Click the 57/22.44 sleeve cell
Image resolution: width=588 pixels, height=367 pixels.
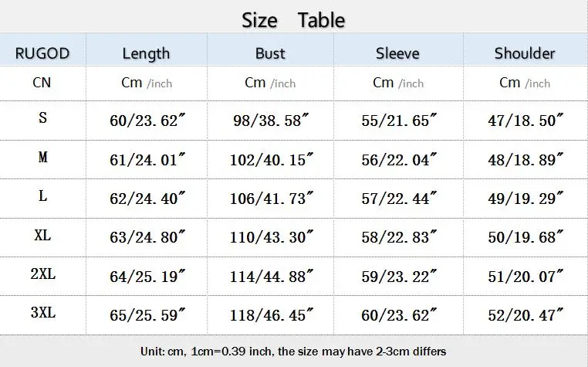[398, 199]
